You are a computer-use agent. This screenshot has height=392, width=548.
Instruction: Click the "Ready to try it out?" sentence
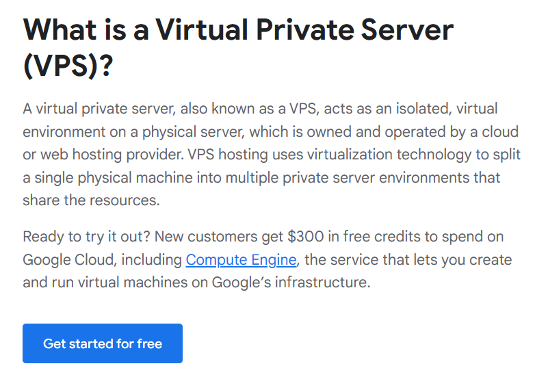pos(87,237)
